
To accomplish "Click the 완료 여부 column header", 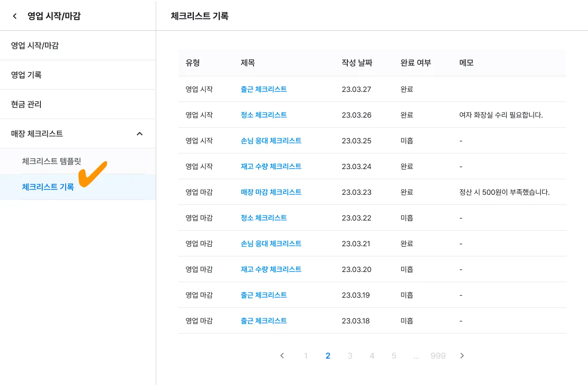I will (416, 63).
